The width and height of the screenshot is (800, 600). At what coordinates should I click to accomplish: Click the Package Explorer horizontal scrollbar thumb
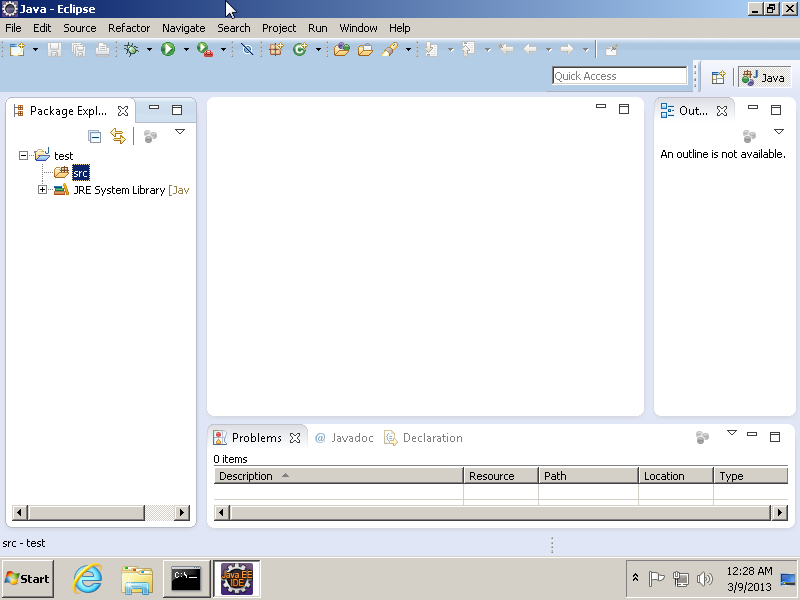86,512
